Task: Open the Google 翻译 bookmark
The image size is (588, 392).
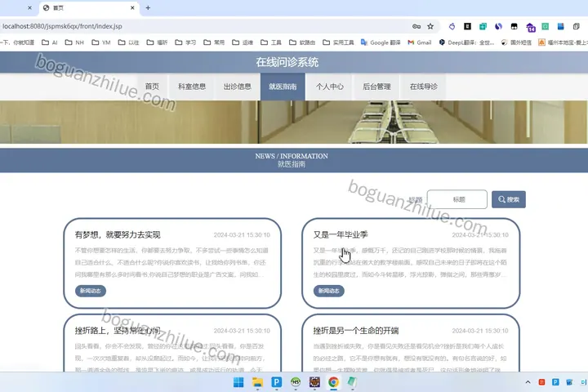Action: [381, 42]
